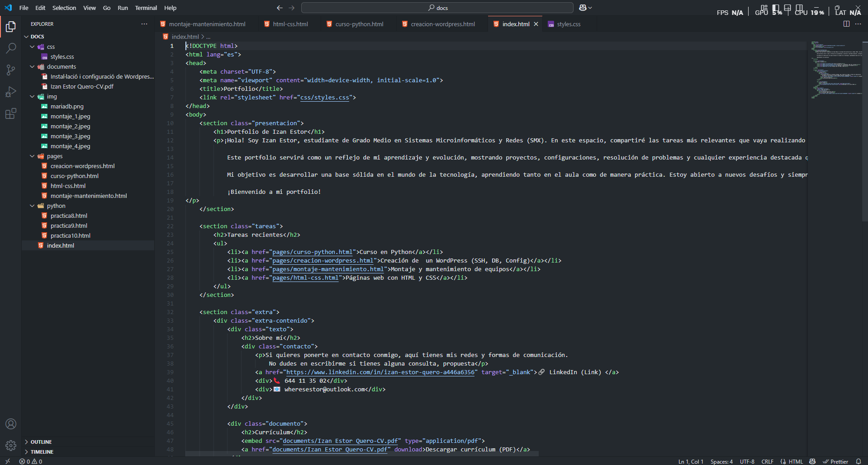868x465 pixels.
Task: Go forward with the right arrow
Action: pos(292,8)
